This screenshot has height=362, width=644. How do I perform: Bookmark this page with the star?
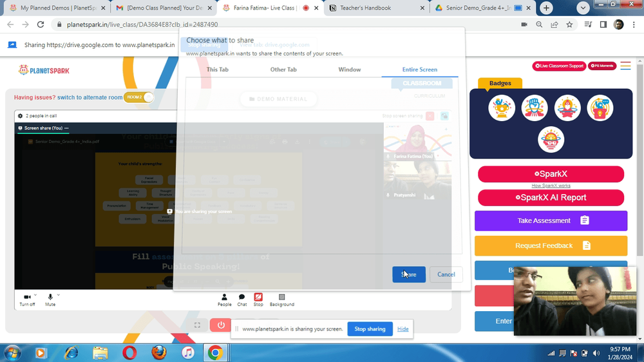click(x=569, y=24)
